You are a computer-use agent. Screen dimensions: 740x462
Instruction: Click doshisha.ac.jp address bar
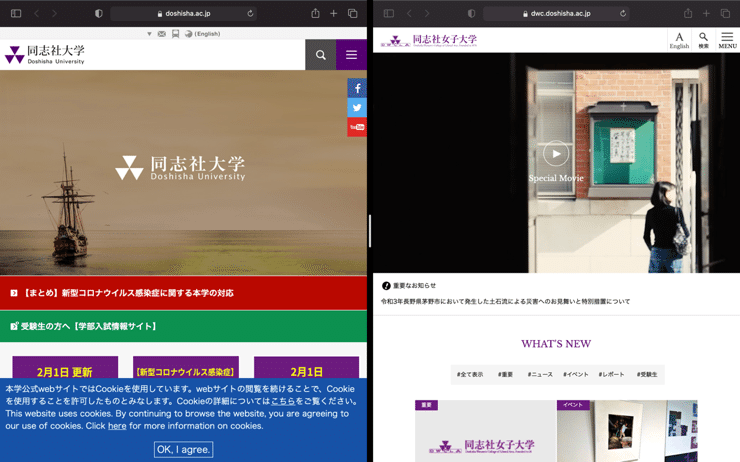pyautogui.click(x=184, y=13)
